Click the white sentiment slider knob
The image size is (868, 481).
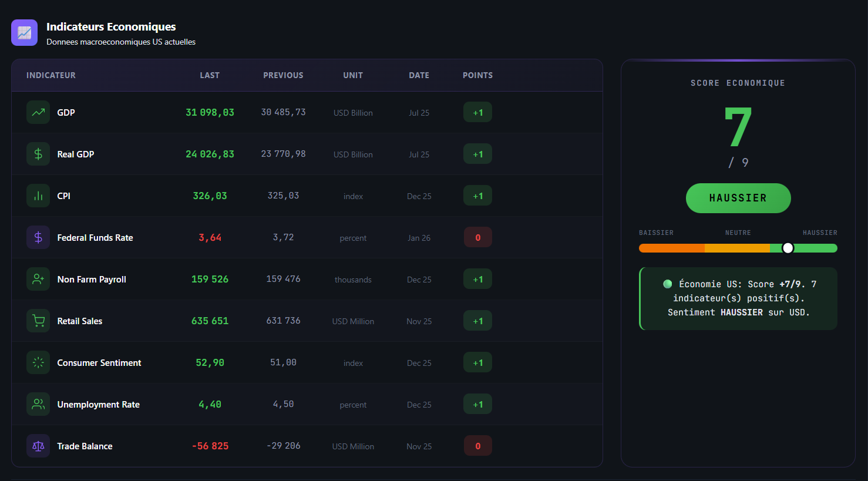(x=788, y=248)
